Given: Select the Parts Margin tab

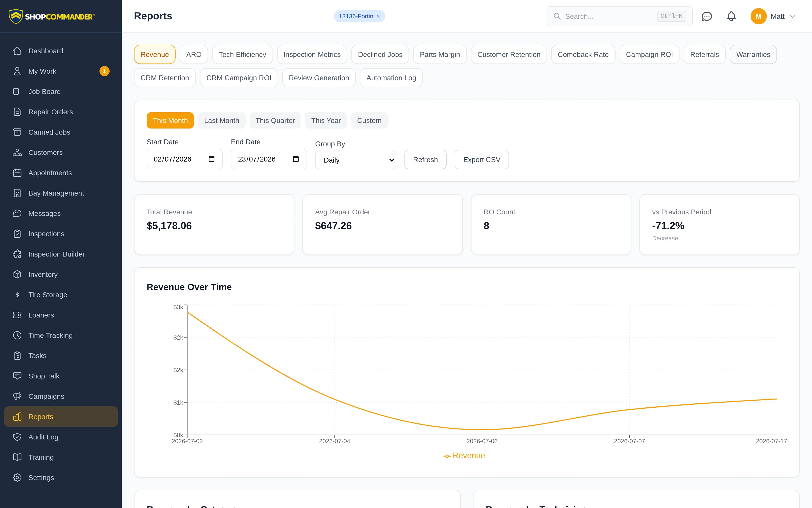Looking at the screenshot, I should pyautogui.click(x=440, y=54).
